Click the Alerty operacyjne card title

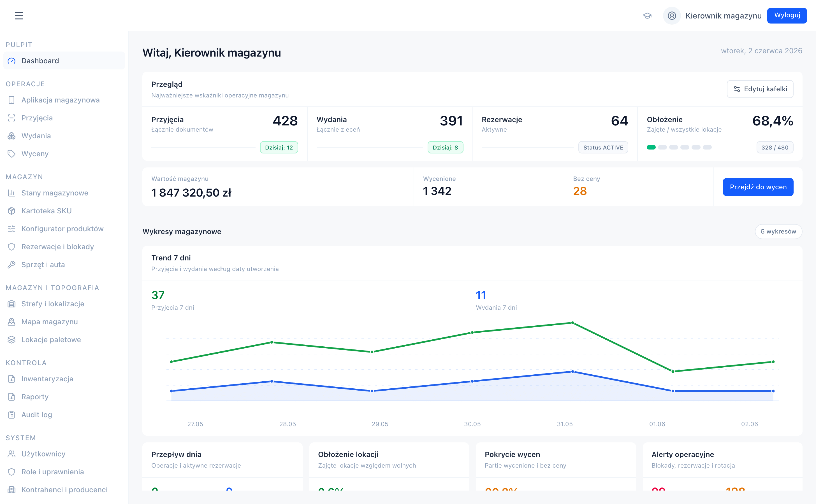(x=683, y=454)
